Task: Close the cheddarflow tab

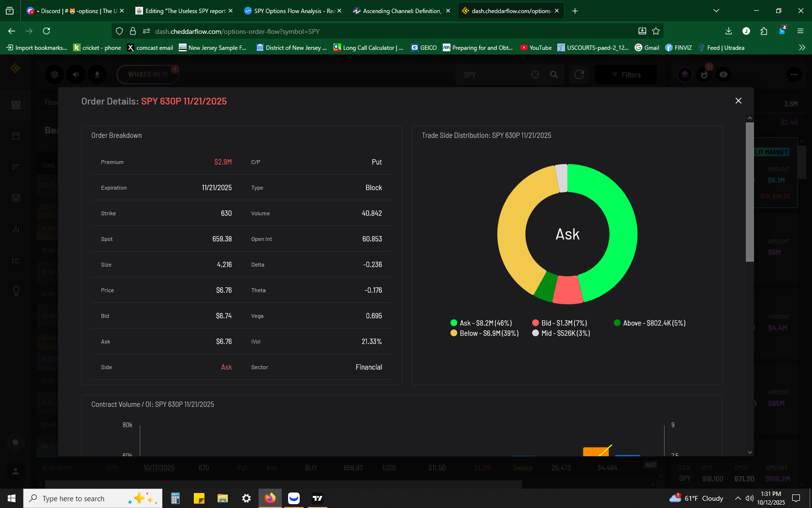Action: 557,11
